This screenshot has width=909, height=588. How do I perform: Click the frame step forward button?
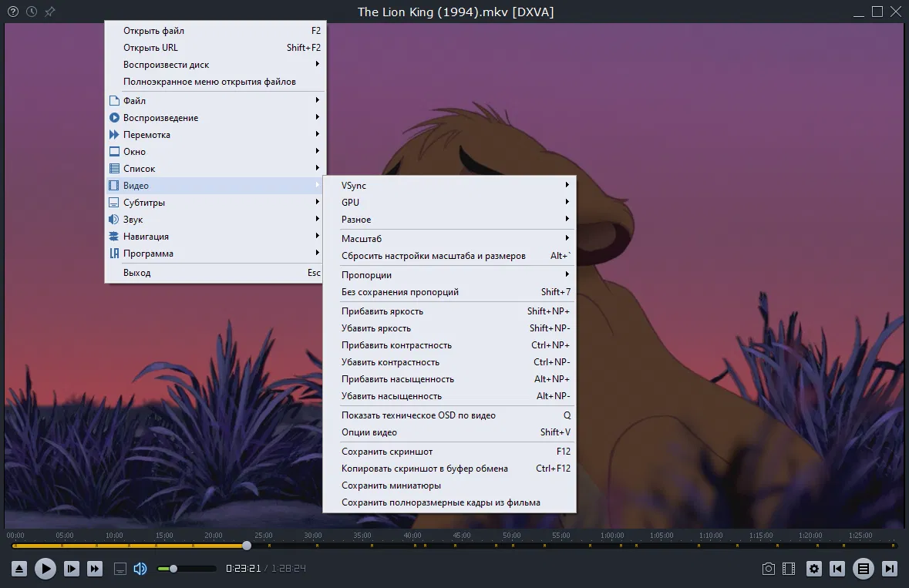(x=71, y=569)
